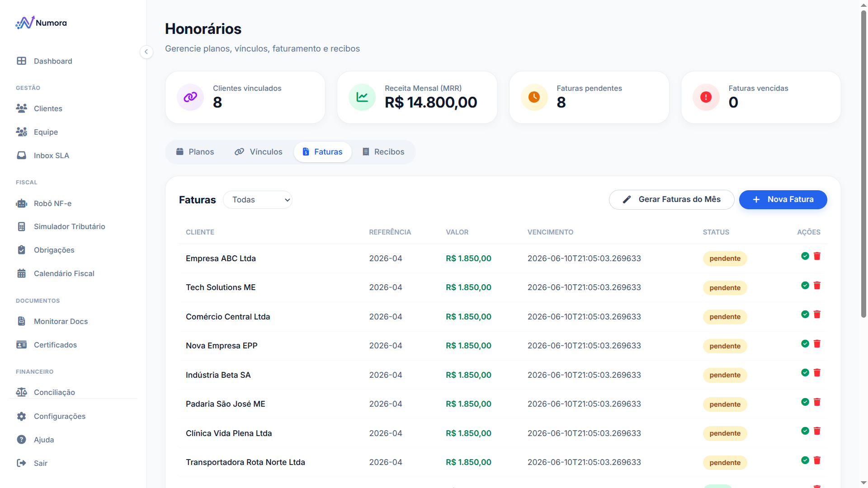
Task: Open Configurações from the sidebar
Action: (59, 416)
